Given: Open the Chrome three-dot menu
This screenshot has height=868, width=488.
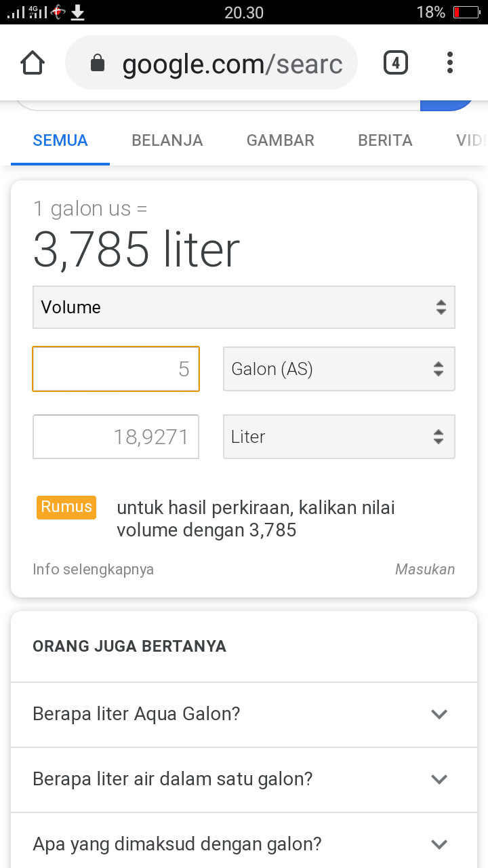Looking at the screenshot, I should 449,62.
